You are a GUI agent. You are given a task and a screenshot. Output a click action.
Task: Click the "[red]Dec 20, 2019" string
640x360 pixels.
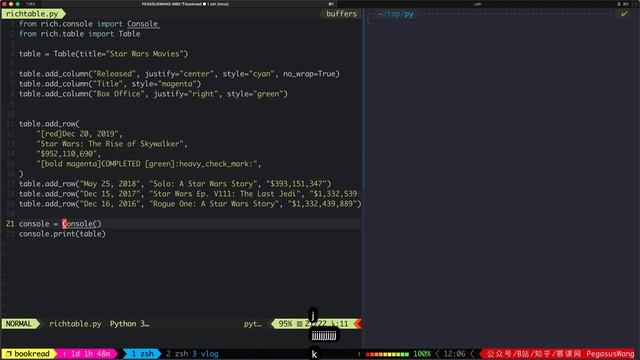tap(79, 134)
